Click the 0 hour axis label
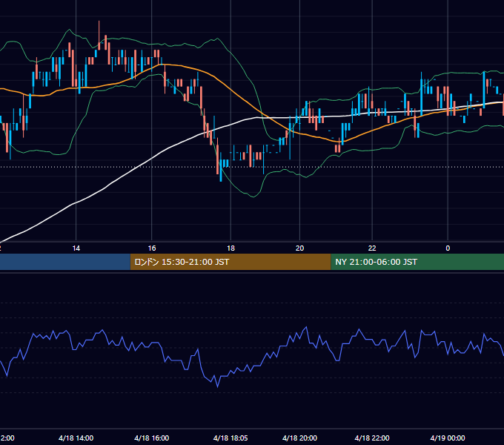The width and height of the screenshot is (504, 445). 448,248
